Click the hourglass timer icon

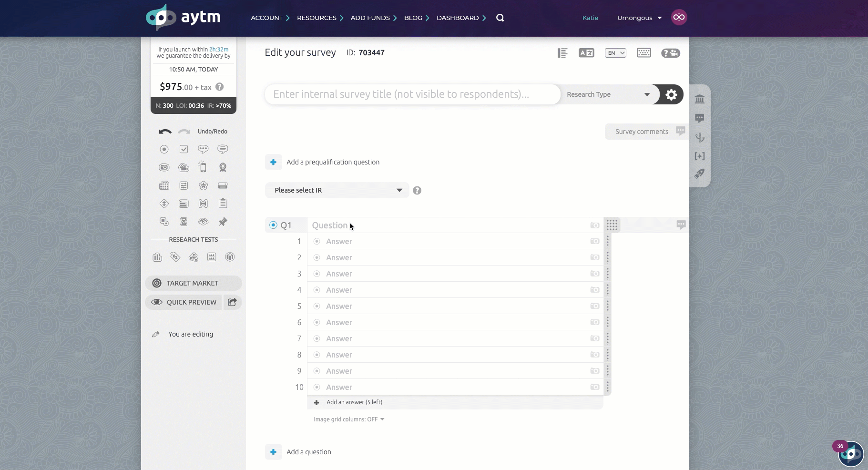tap(184, 222)
